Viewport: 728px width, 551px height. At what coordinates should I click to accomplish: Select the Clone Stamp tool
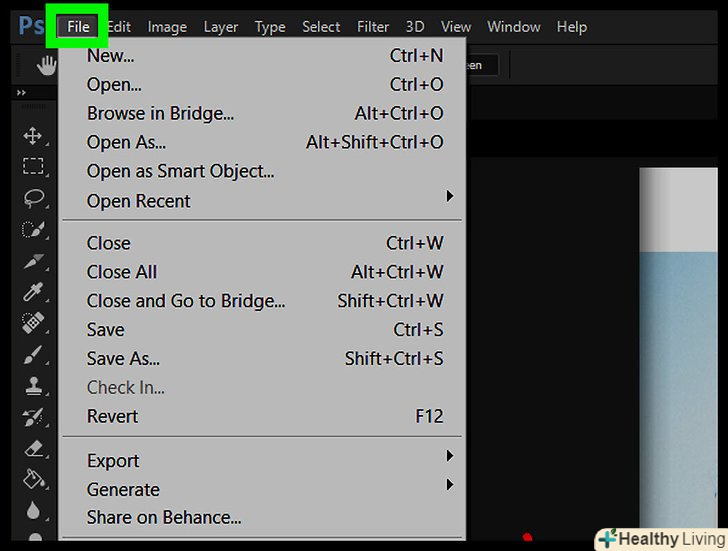33,385
